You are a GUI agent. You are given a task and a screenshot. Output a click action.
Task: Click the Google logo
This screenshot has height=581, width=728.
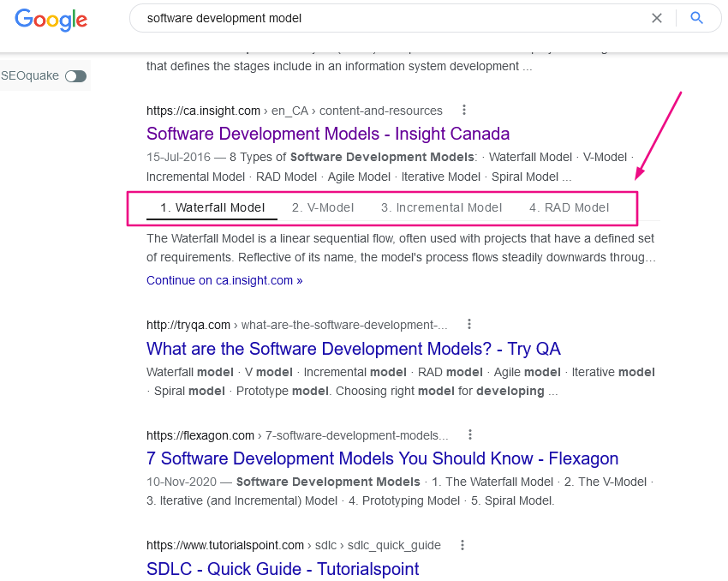[51, 20]
